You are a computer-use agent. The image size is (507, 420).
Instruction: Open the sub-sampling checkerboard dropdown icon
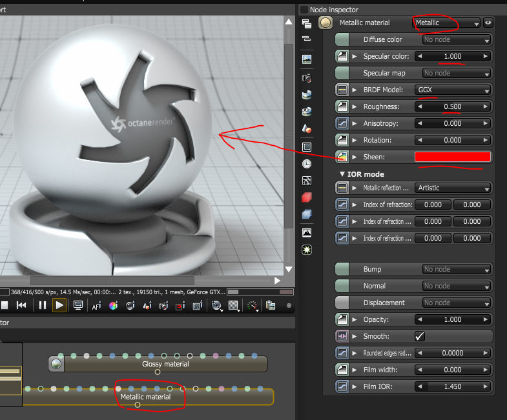(x=234, y=306)
